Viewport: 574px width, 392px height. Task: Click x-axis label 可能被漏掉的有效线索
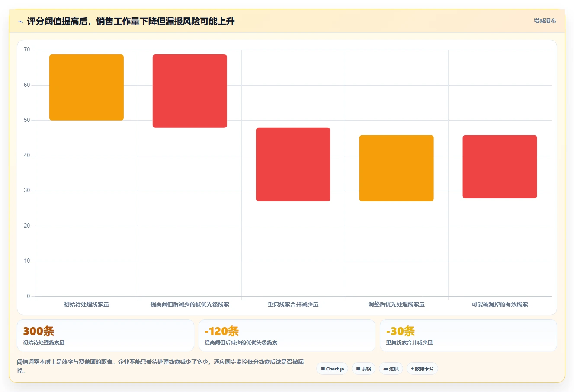(x=500, y=304)
